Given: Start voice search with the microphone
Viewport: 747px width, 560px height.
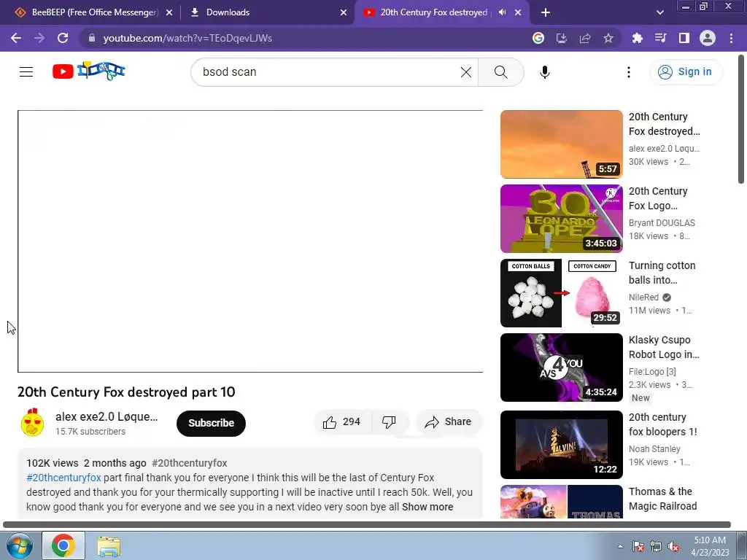Looking at the screenshot, I should click(544, 72).
